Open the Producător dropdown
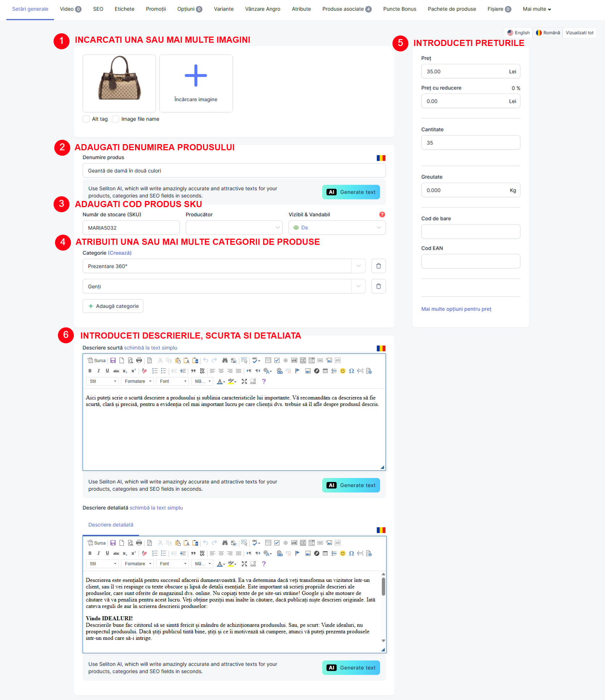 click(234, 228)
